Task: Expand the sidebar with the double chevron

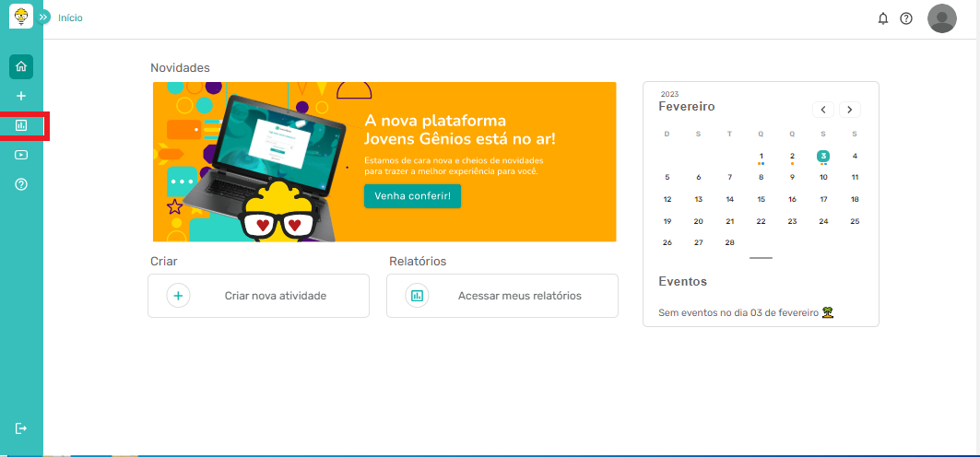Action: click(x=43, y=18)
